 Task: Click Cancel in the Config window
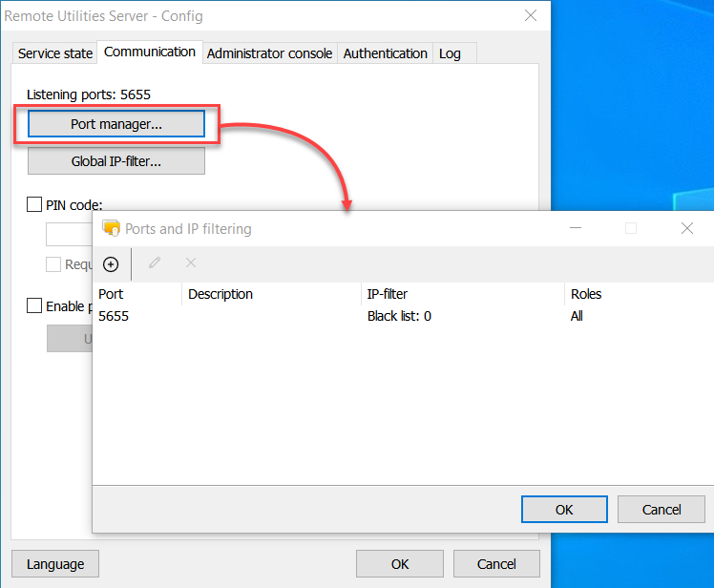click(x=496, y=564)
